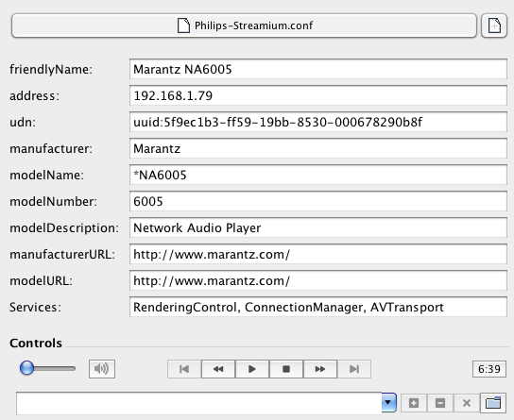This screenshot has height=420, width=514.
Task: Click the 6:39 time display
Action: pos(489,369)
